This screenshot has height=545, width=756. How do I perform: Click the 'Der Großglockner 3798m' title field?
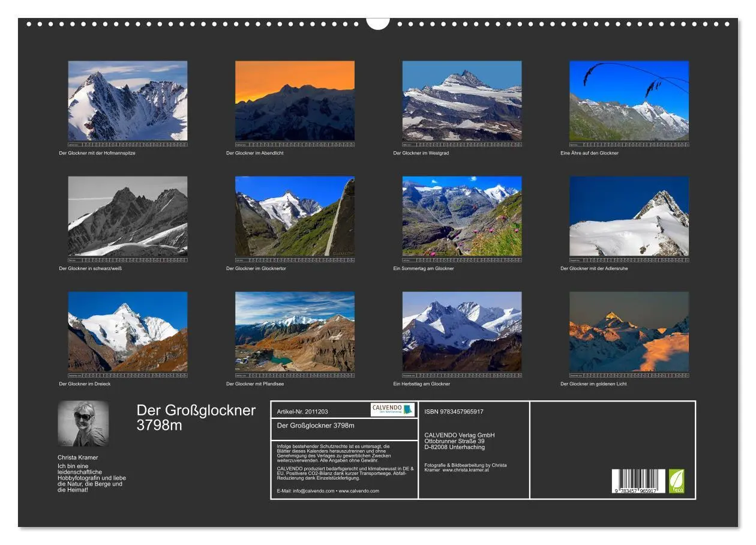pos(316,425)
